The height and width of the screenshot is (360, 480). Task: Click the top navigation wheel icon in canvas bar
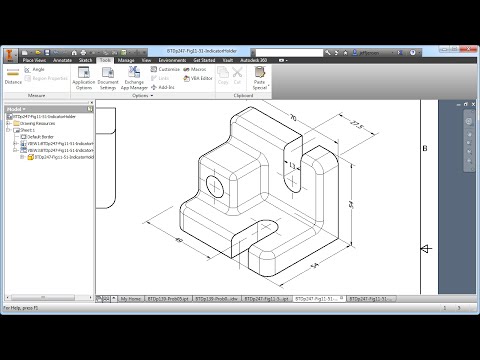pos(469,121)
